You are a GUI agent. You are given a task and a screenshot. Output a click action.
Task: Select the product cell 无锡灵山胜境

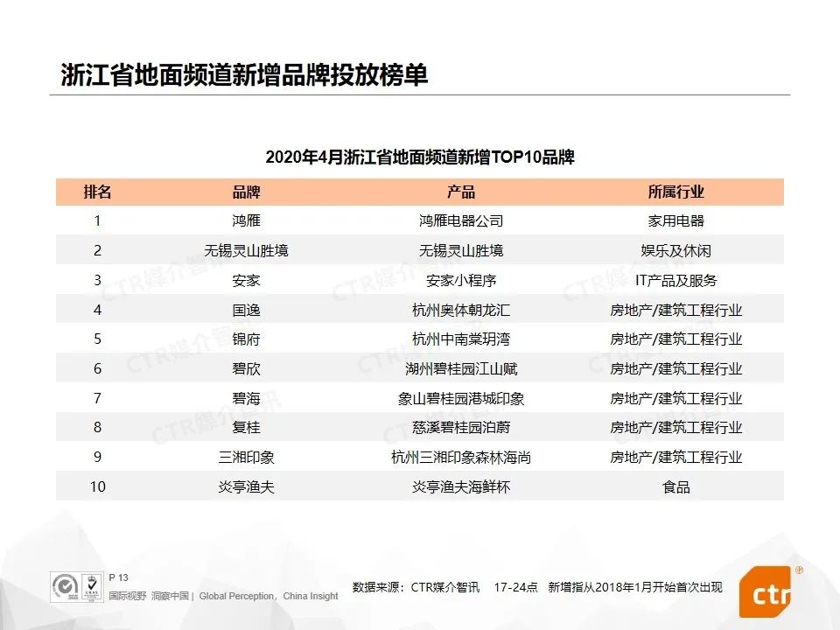(x=460, y=251)
